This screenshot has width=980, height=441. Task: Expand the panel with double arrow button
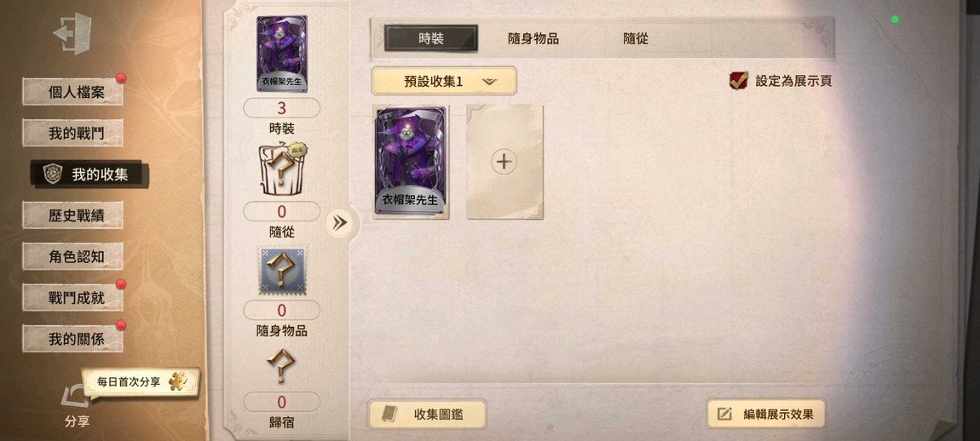[339, 224]
